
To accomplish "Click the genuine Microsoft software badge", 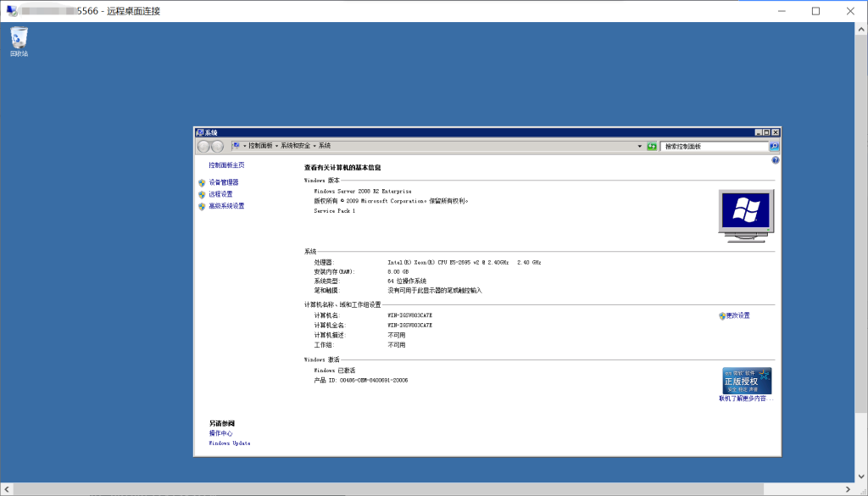I will (x=747, y=381).
